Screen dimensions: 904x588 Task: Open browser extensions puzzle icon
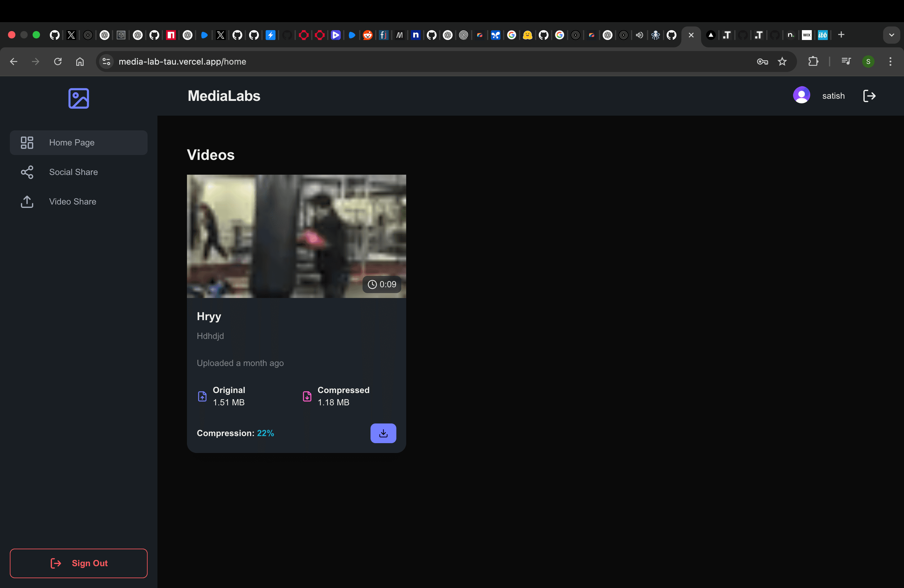[813, 62]
